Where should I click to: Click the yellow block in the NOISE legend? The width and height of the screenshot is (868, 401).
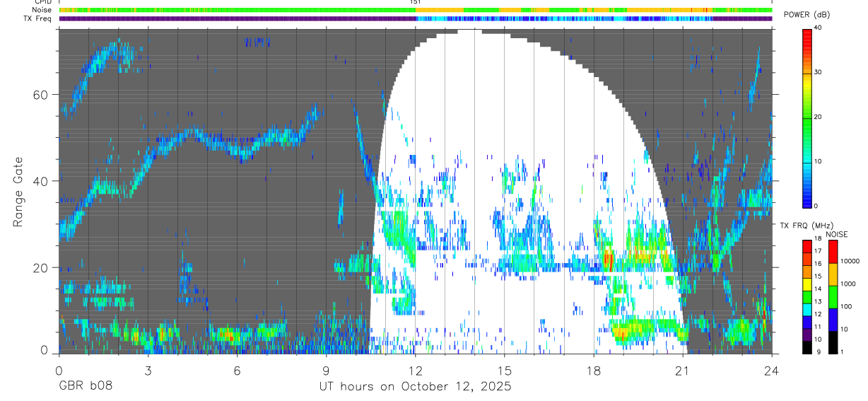pos(832,274)
